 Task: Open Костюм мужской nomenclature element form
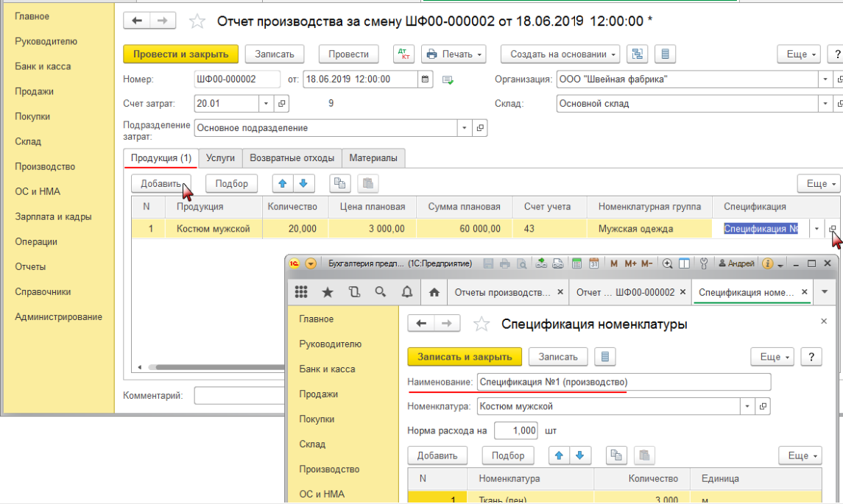(x=763, y=406)
